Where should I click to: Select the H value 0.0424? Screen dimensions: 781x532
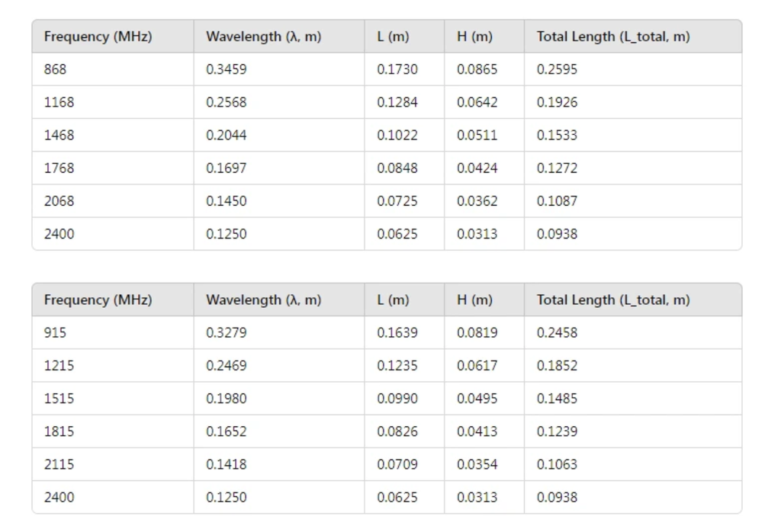pos(477,168)
